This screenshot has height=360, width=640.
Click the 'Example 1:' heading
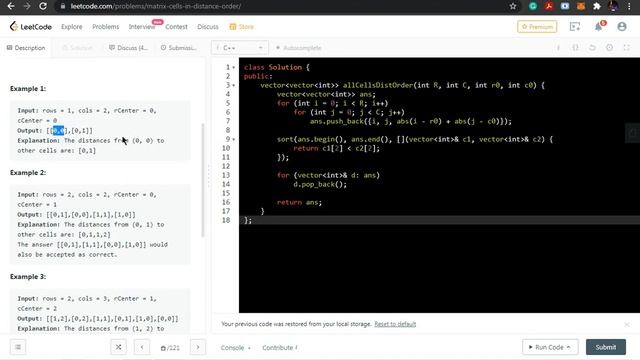coord(28,89)
